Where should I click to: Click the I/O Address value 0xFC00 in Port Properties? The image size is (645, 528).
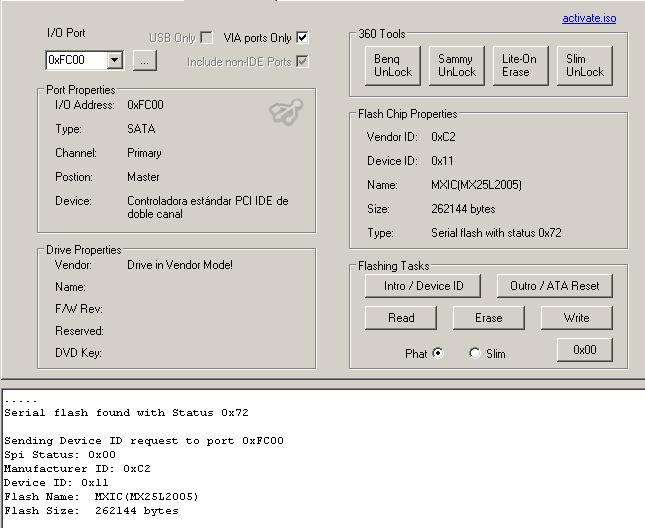145,105
